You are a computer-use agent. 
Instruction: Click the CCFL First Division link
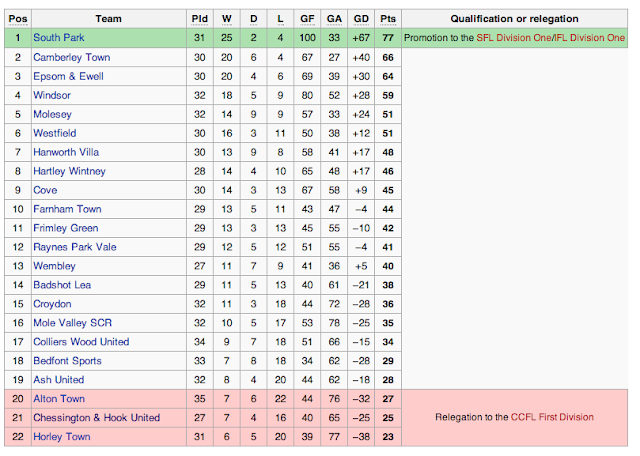click(552, 417)
